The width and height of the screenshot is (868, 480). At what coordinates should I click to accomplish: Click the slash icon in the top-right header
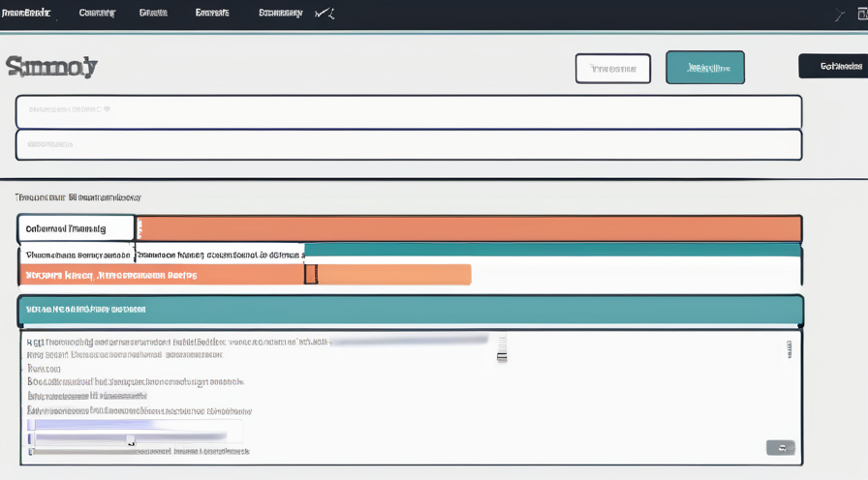coord(839,15)
